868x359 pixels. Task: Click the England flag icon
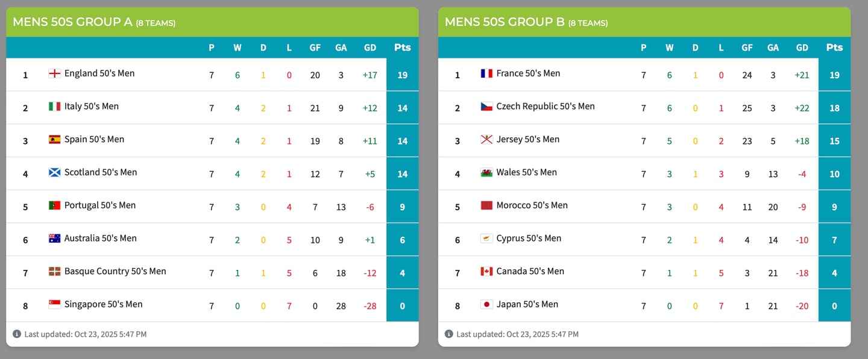coord(54,73)
